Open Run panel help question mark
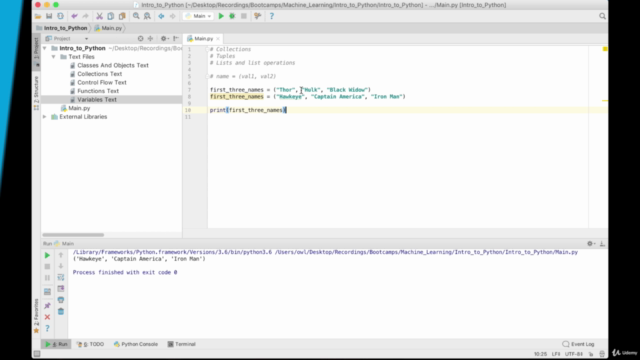The image size is (640, 360). [x=47, y=328]
